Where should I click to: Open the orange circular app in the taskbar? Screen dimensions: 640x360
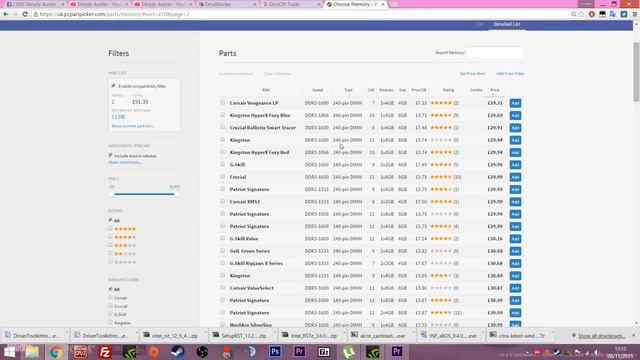pos(153,351)
